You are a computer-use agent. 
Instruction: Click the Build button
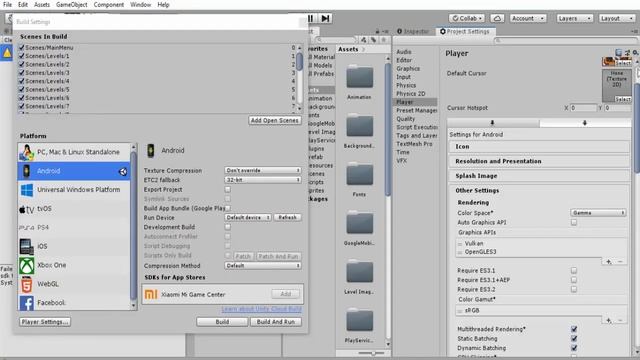[222, 322]
